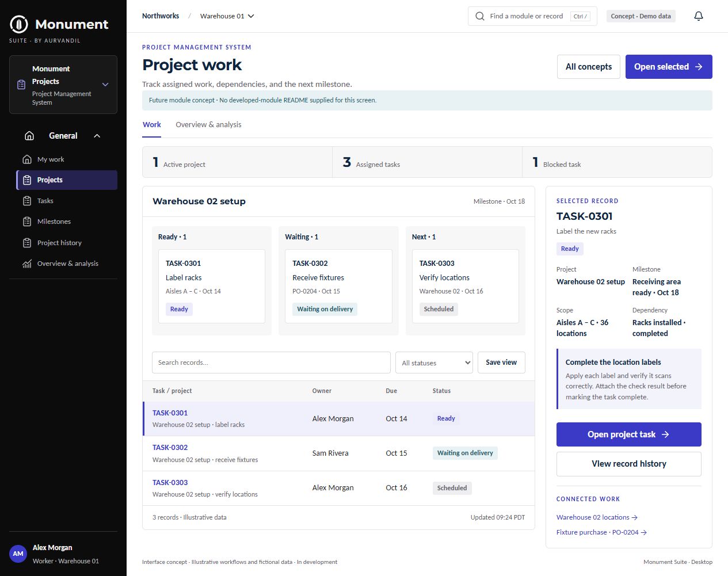The height and width of the screenshot is (576, 728).
Task: Open Milestones in the sidebar
Action: pyautogui.click(x=67, y=222)
